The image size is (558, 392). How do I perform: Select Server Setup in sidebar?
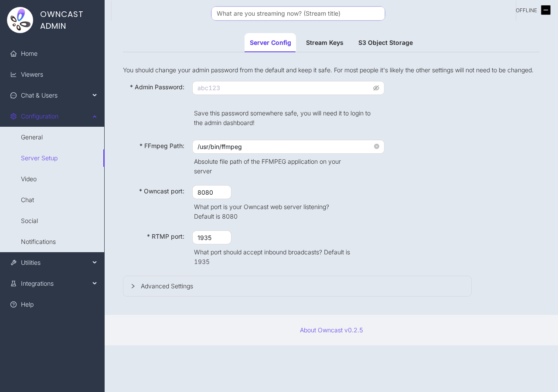(52, 158)
